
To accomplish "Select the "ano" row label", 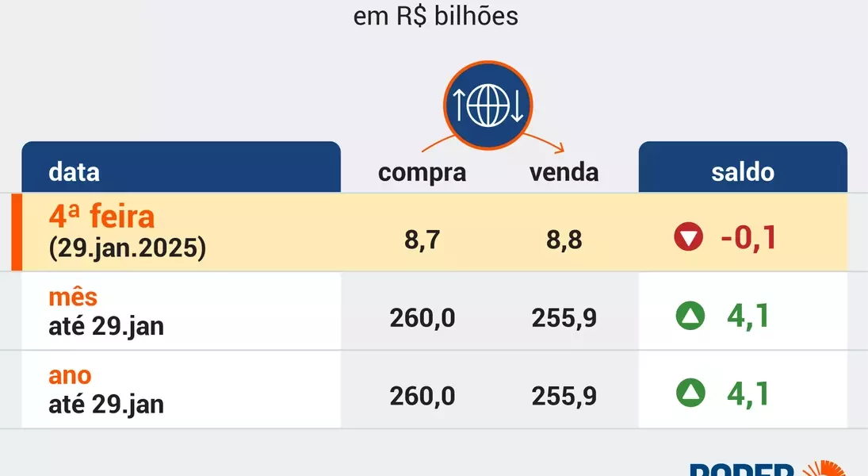I will [x=70, y=375].
